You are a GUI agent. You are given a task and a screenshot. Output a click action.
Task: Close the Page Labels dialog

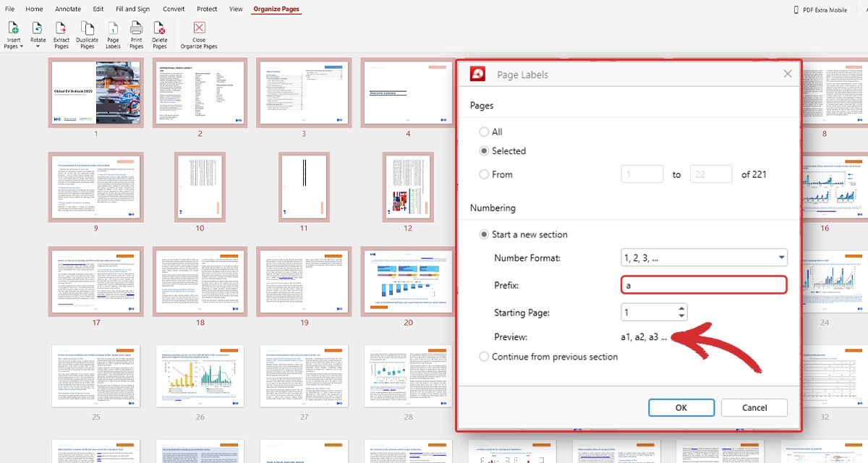coord(788,74)
